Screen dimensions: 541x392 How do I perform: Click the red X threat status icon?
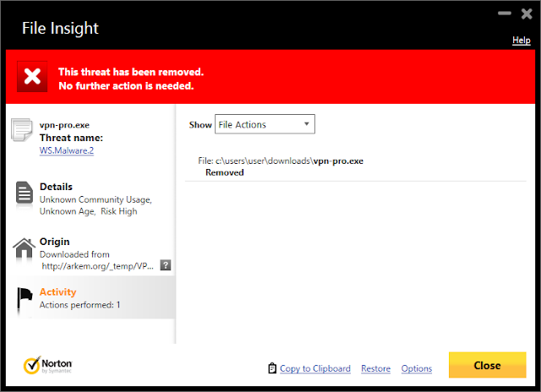[32, 76]
